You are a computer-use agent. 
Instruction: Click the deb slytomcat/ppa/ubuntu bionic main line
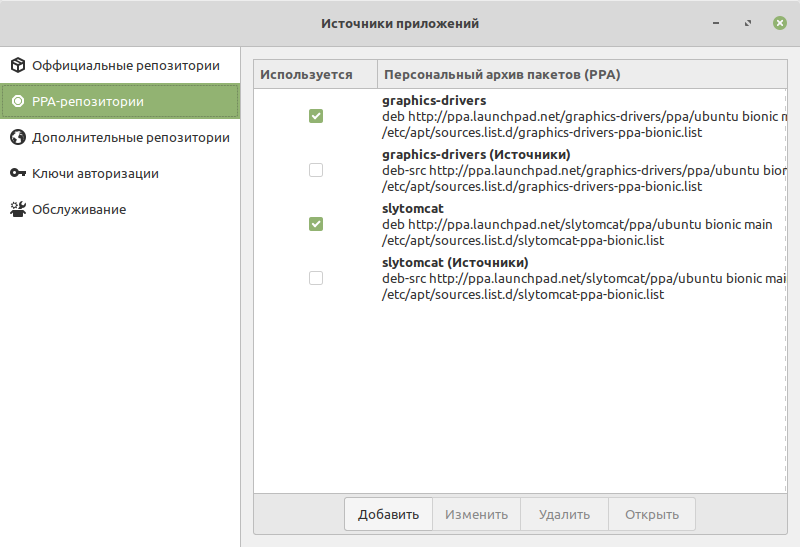point(577,225)
